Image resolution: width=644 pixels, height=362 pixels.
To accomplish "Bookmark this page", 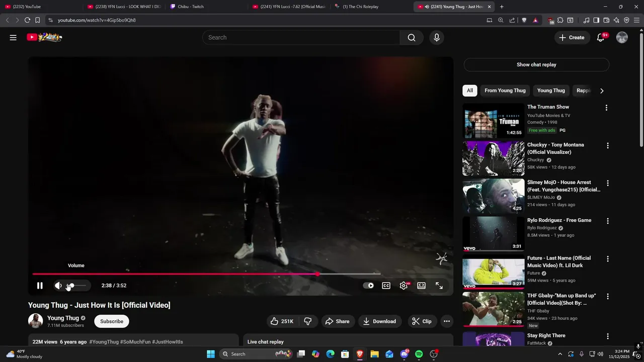I will (x=38, y=20).
